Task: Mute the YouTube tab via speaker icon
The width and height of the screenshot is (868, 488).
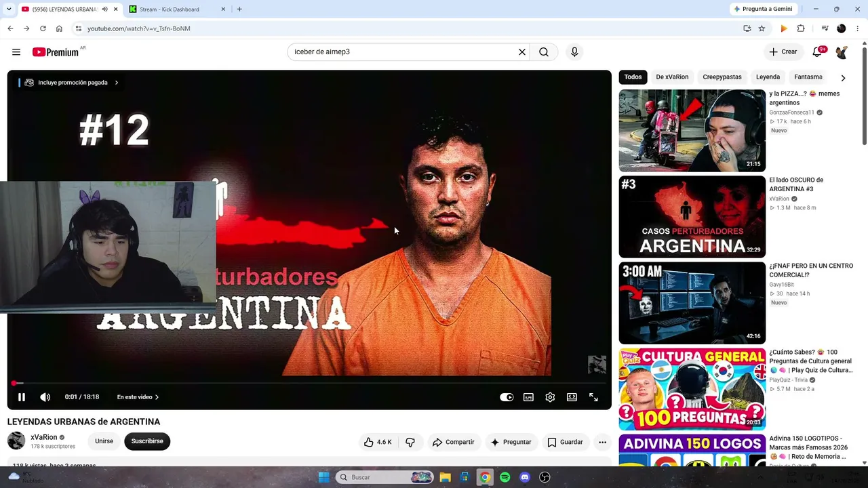Action: point(104,9)
